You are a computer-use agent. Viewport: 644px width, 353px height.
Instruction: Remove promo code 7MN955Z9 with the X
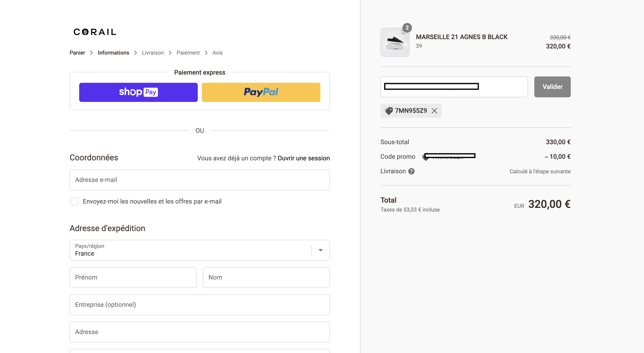[434, 111]
